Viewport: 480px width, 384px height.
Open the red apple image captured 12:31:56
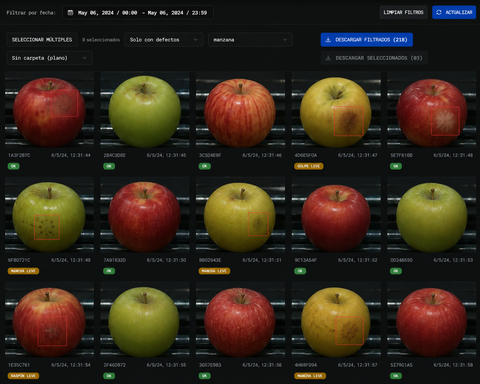[x=240, y=320]
